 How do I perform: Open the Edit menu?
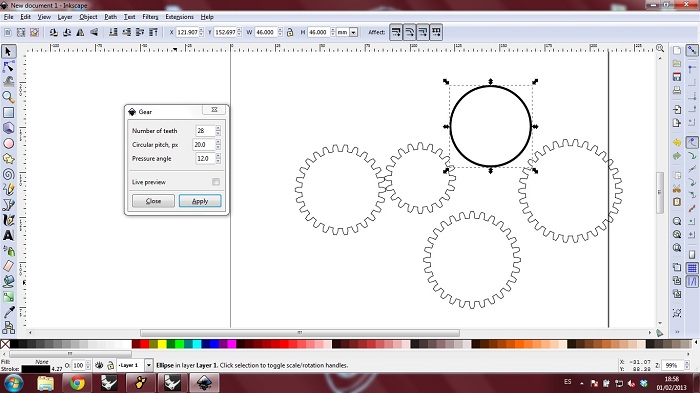pyautogui.click(x=25, y=17)
